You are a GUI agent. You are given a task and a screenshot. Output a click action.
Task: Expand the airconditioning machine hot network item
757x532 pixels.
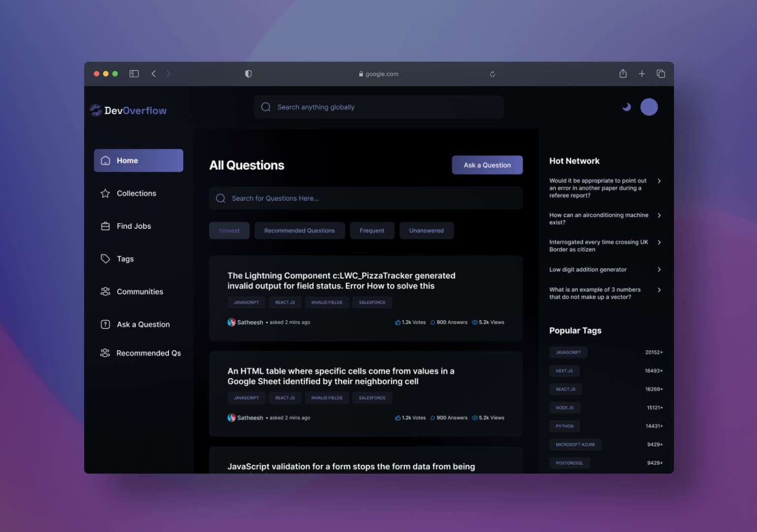(659, 215)
